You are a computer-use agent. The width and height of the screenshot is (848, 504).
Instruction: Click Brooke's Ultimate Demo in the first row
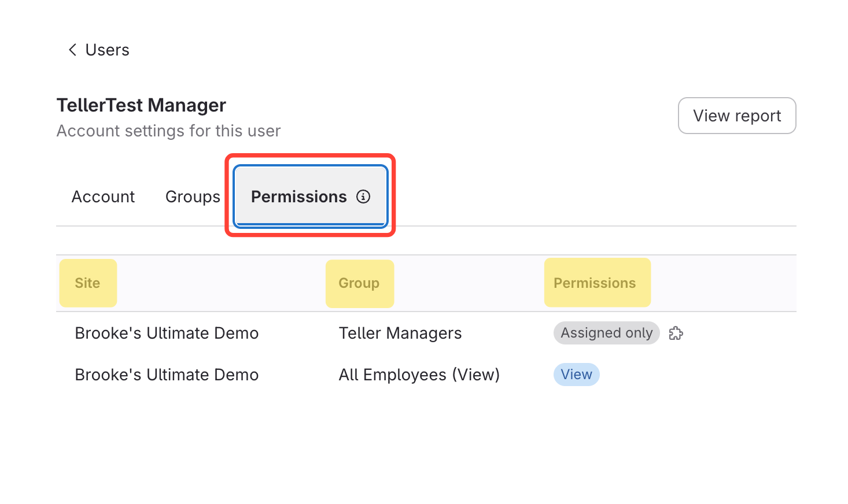167,333
